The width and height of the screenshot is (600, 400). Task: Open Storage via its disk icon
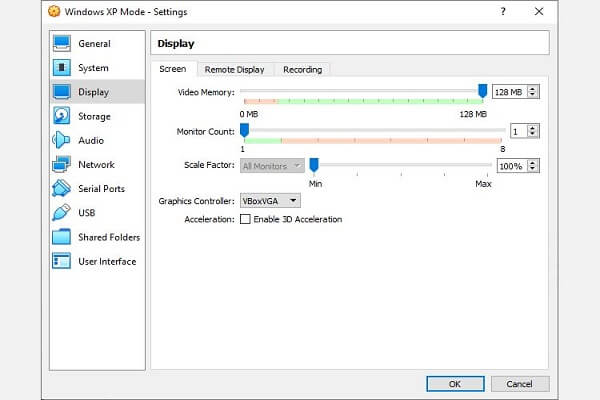click(62, 116)
